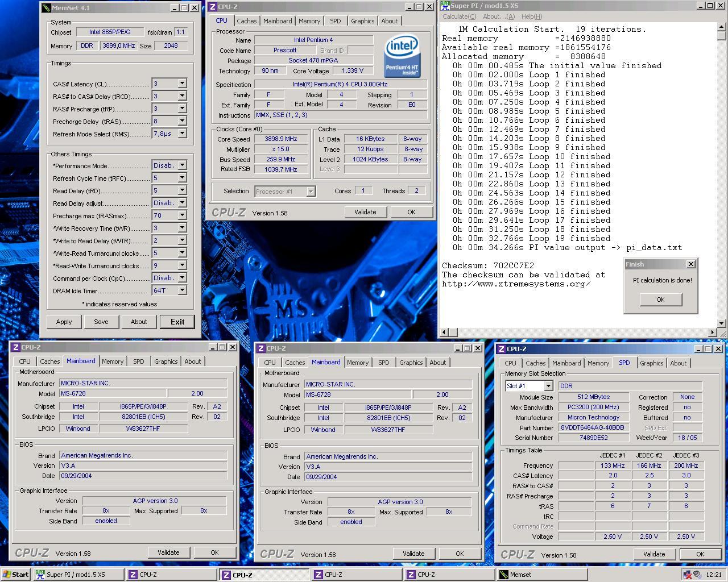728x582 pixels.
Task: Click the Checksum: 702CC7E2 line
Action: [488, 265]
